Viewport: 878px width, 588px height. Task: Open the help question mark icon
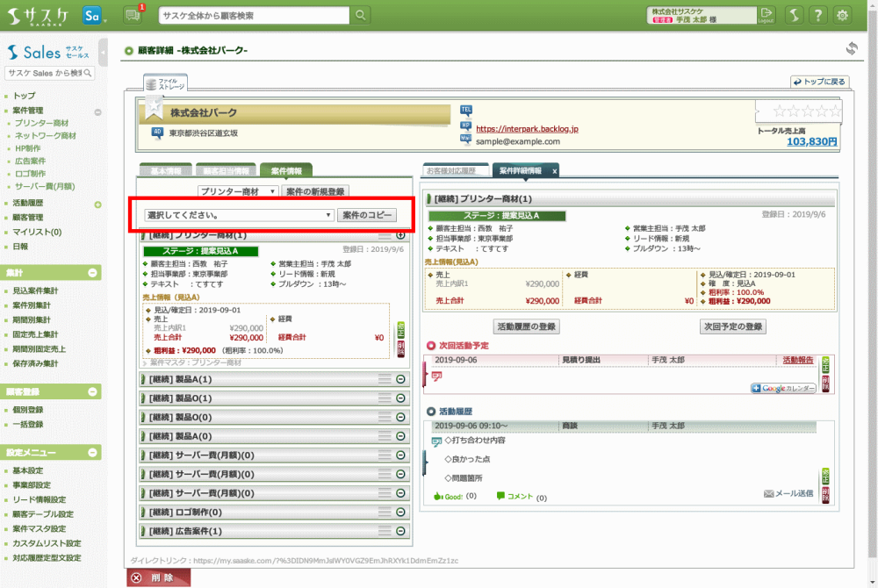click(817, 15)
